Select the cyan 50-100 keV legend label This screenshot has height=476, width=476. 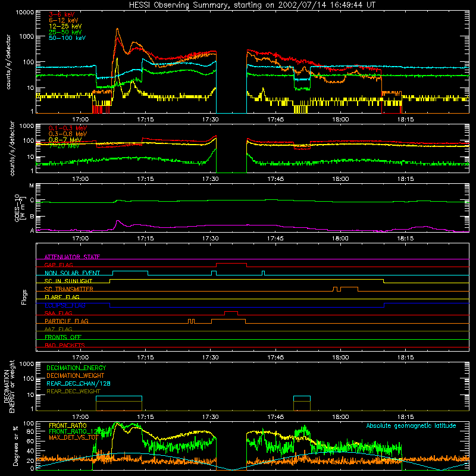(x=67, y=38)
